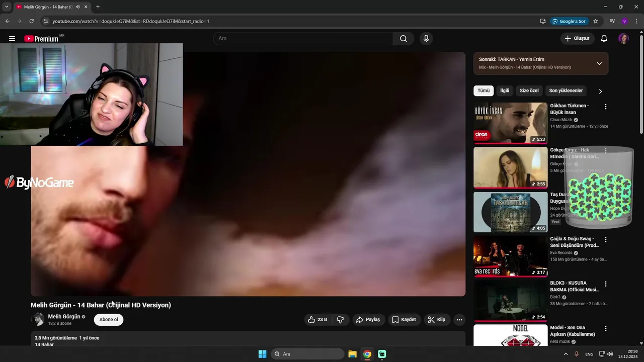The image size is (644, 362).
Task: Expand the Sonraki mix playlist panel
Action: [599, 63]
